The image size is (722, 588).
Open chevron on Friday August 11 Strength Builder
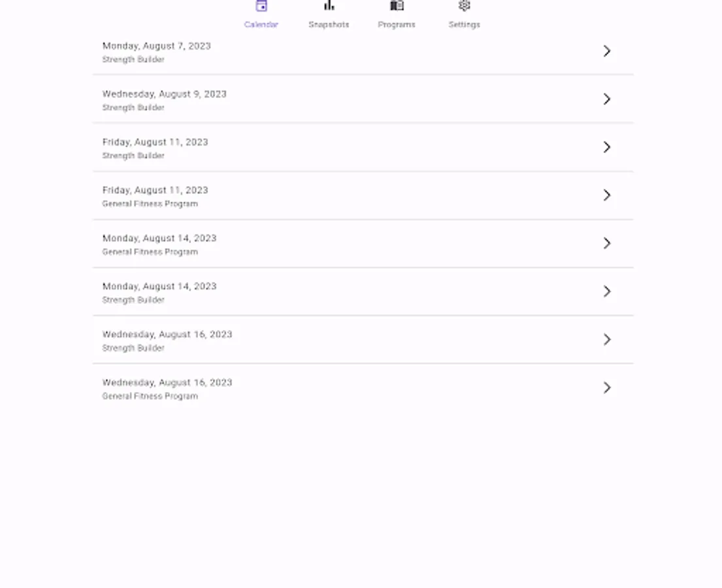pyautogui.click(x=606, y=147)
